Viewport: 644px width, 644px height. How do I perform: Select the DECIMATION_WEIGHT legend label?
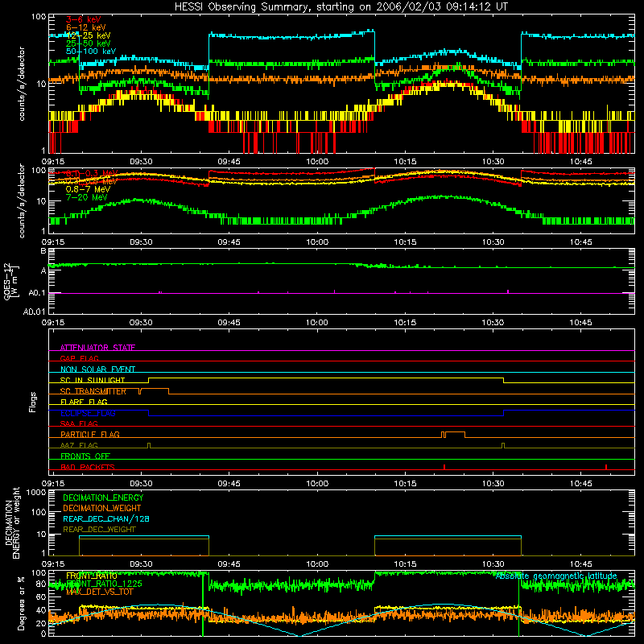point(102,508)
